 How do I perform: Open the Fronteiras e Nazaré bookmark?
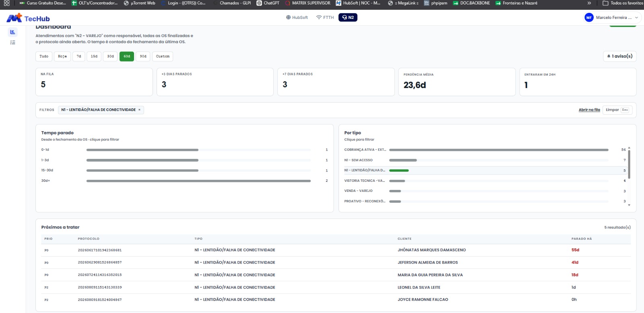point(516,3)
